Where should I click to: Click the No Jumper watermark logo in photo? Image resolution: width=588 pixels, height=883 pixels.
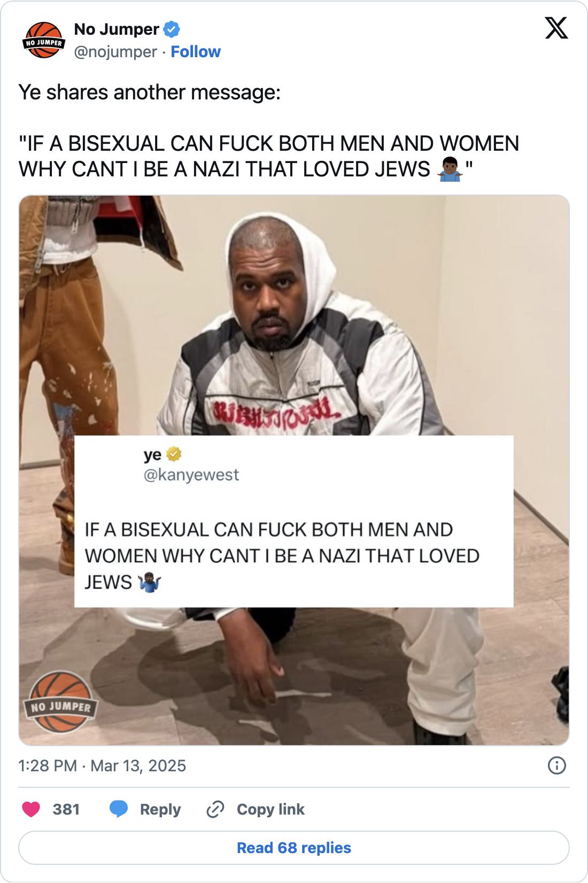tap(60, 702)
